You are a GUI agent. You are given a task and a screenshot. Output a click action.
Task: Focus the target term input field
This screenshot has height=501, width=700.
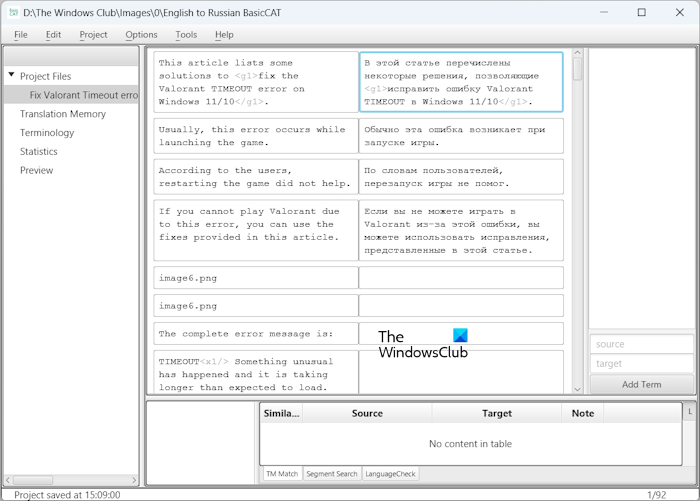pyautogui.click(x=642, y=363)
